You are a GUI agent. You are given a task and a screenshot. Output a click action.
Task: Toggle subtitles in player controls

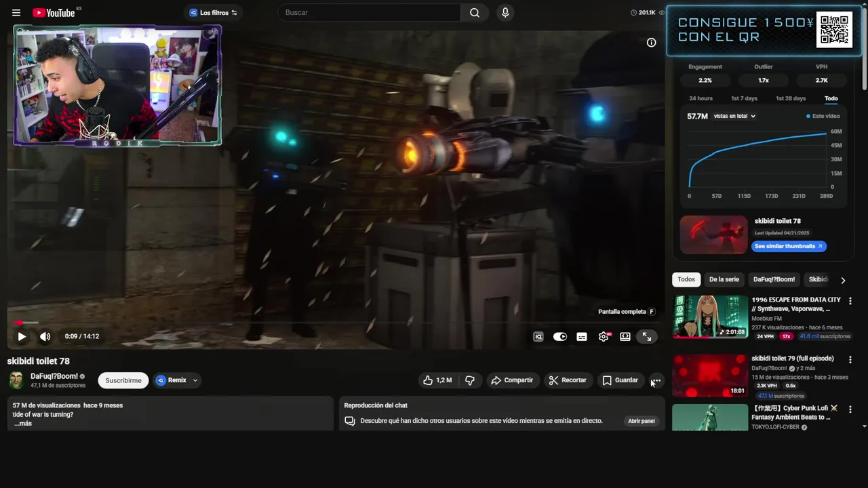[x=581, y=336]
